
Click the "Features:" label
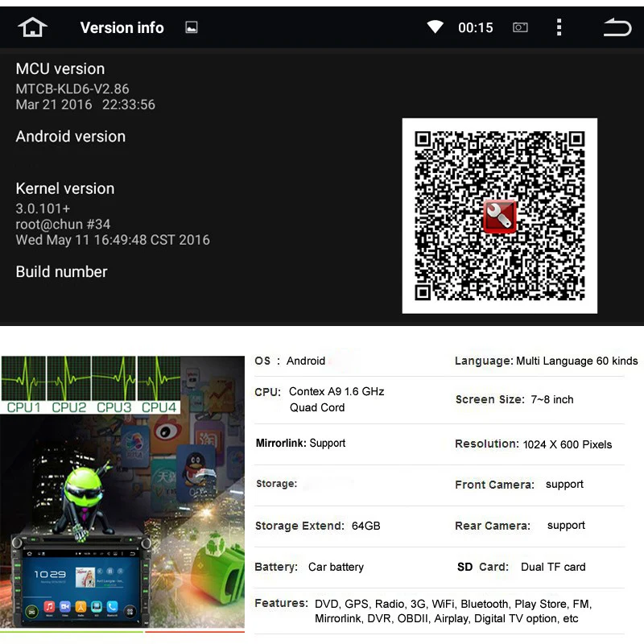click(x=281, y=603)
